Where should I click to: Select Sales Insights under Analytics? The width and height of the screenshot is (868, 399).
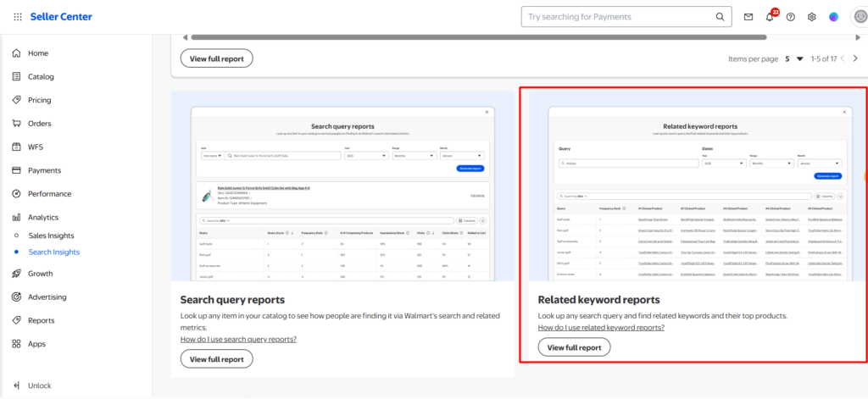(x=51, y=236)
